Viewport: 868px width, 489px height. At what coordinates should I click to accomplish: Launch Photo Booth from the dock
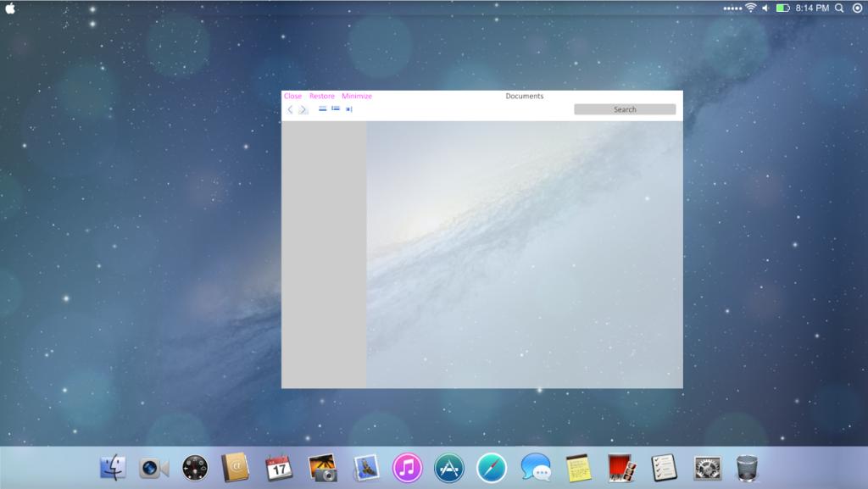[620, 468]
